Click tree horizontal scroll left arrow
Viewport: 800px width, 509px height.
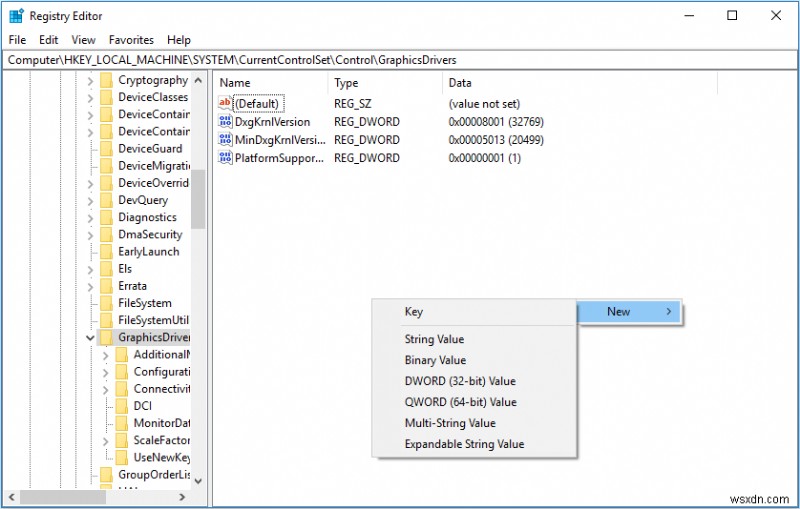click(x=12, y=496)
